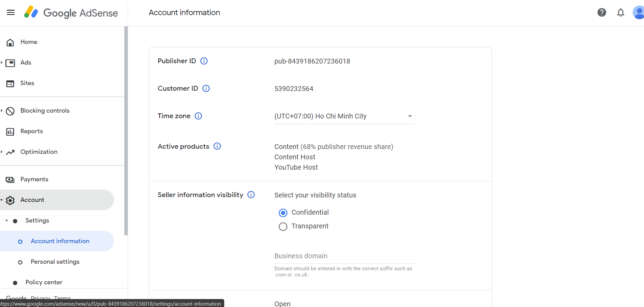Open the hamburger main menu
Image resolution: width=644 pixels, height=307 pixels.
11,13
